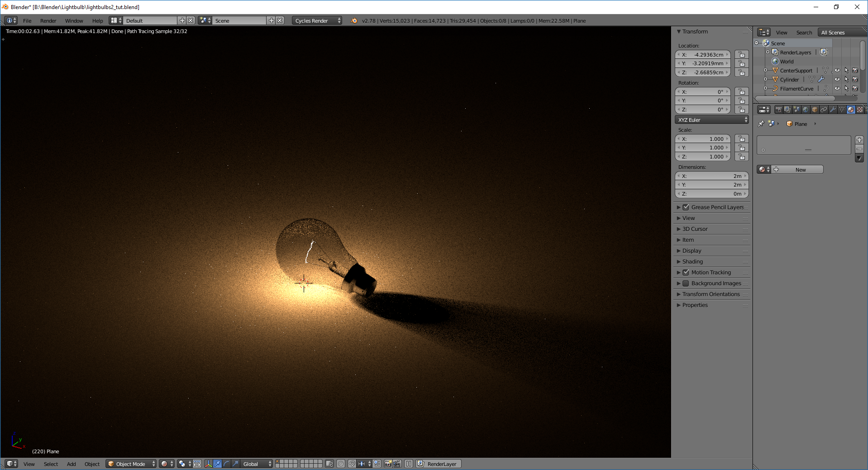Viewport: 868px width, 470px height.
Task: Open the XYZ Euler rotation mode dropdown
Action: 712,120
